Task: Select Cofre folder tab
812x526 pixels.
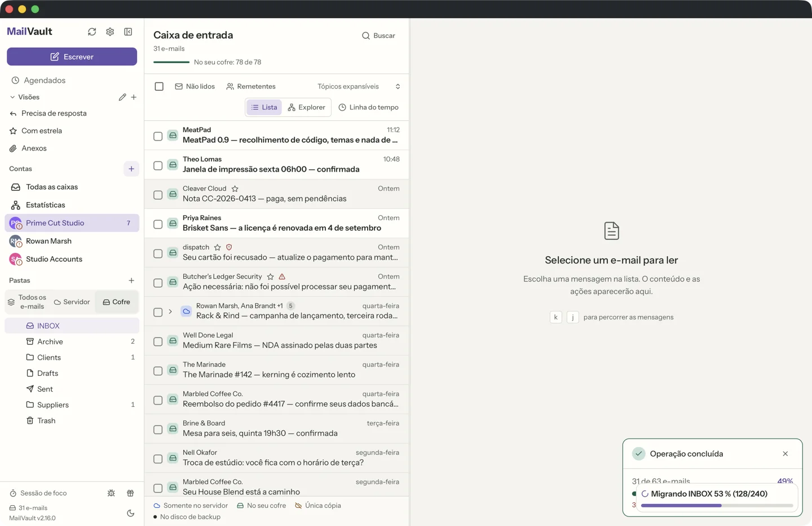Action: click(117, 302)
